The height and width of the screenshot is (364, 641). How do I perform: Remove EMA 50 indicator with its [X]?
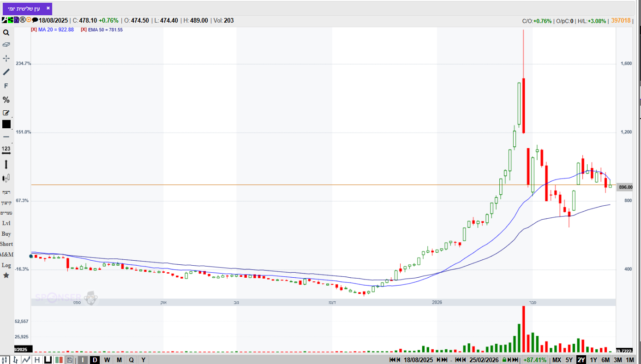[x=84, y=30]
